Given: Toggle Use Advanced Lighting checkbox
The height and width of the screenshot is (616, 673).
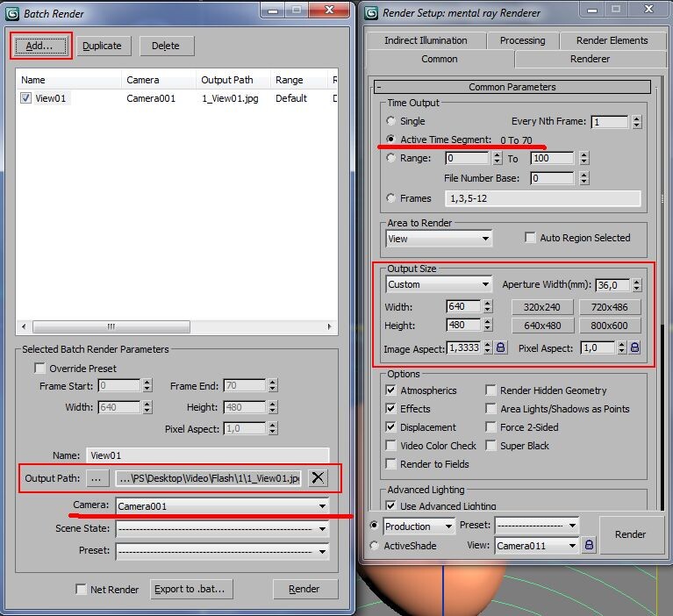Looking at the screenshot, I should point(390,505).
